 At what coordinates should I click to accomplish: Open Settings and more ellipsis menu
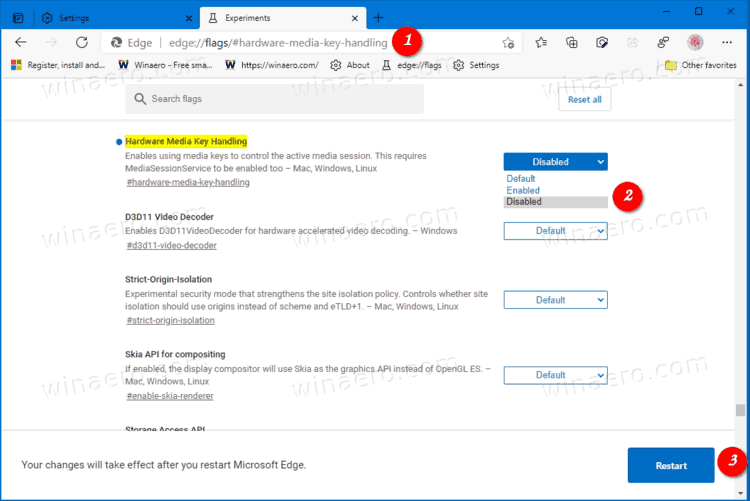pyautogui.click(x=727, y=43)
